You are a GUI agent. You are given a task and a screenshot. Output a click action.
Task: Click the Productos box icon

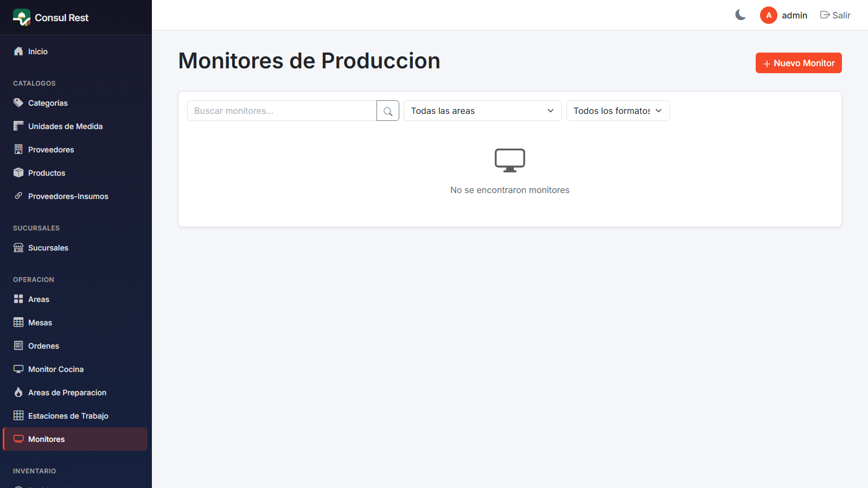coord(18,172)
